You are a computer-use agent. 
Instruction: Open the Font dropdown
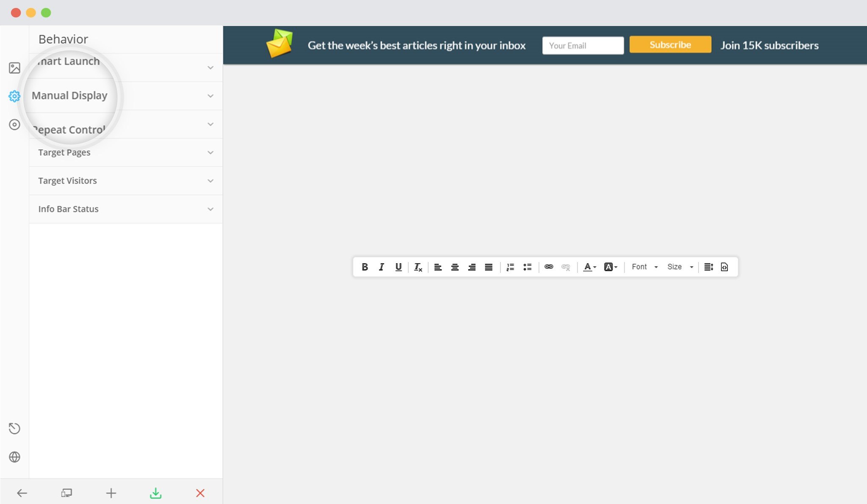pos(644,267)
